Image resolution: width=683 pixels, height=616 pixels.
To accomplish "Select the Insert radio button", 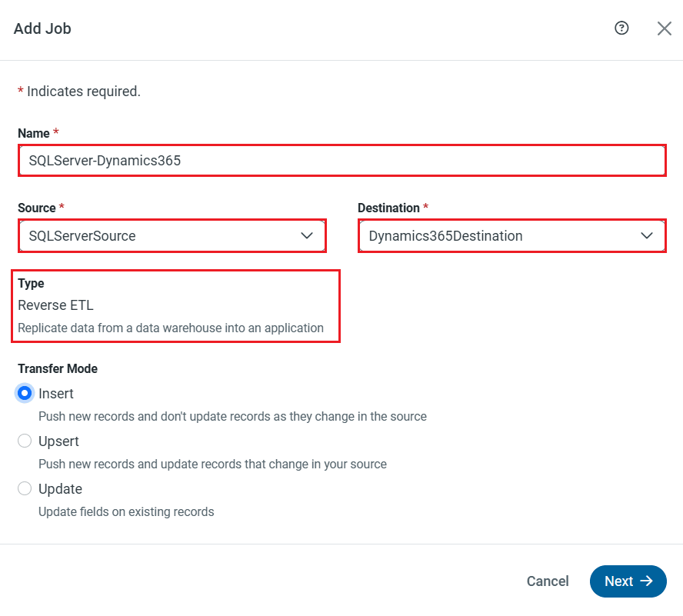I will click(x=25, y=394).
